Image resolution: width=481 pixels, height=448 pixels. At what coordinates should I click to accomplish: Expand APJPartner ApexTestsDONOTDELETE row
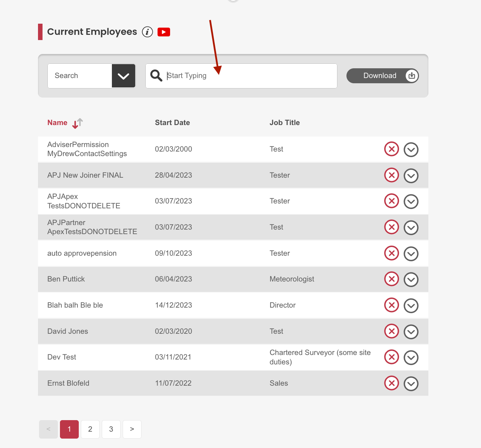[x=411, y=228]
